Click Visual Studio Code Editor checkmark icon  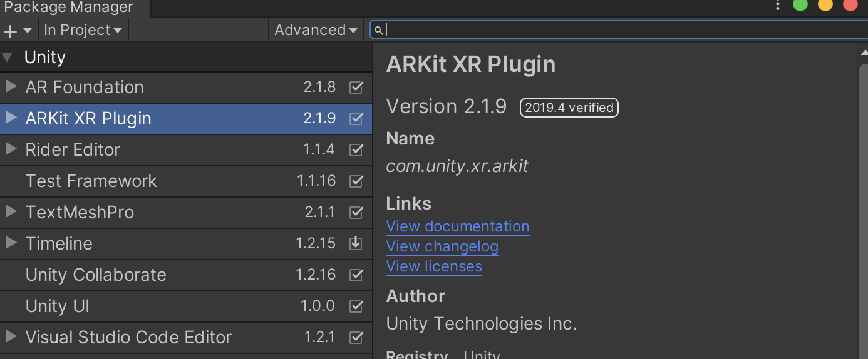coord(356,337)
